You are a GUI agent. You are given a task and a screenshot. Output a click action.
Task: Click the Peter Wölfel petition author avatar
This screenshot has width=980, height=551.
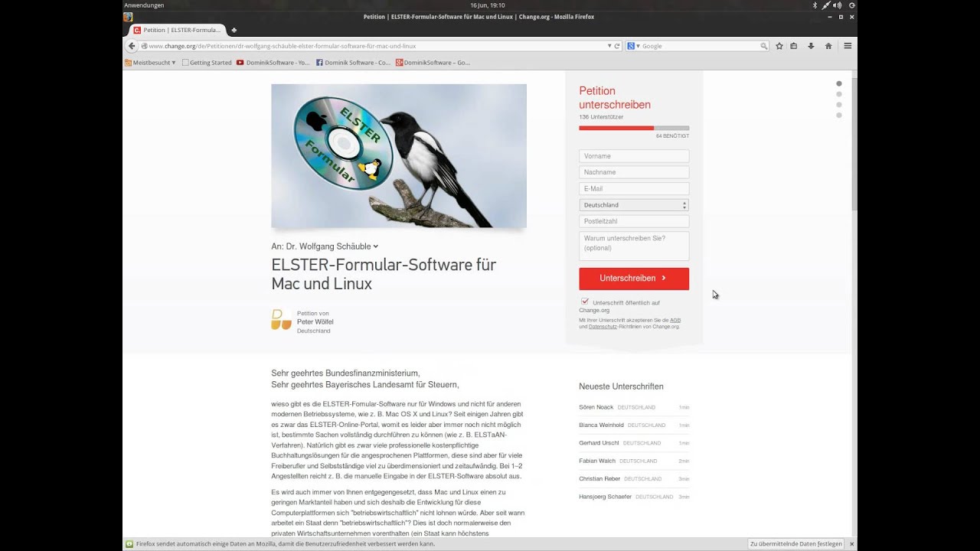pyautogui.click(x=281, y=320)
